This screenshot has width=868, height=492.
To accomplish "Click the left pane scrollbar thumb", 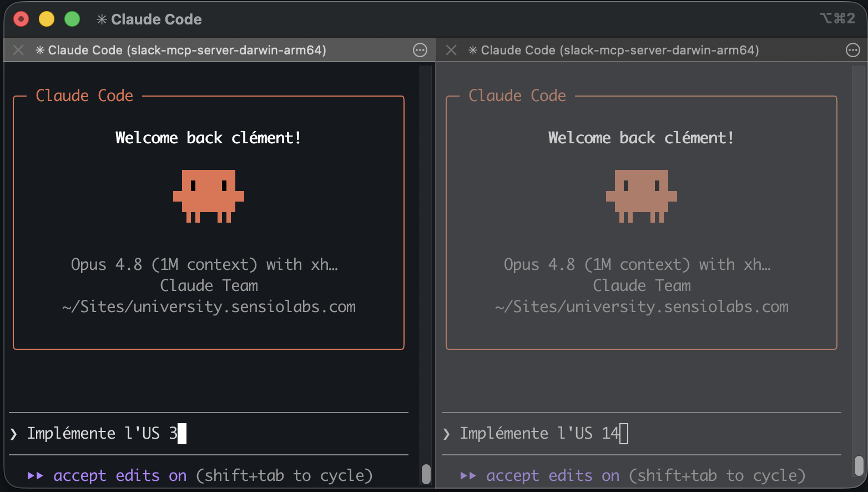I will [x=426, y=474].
